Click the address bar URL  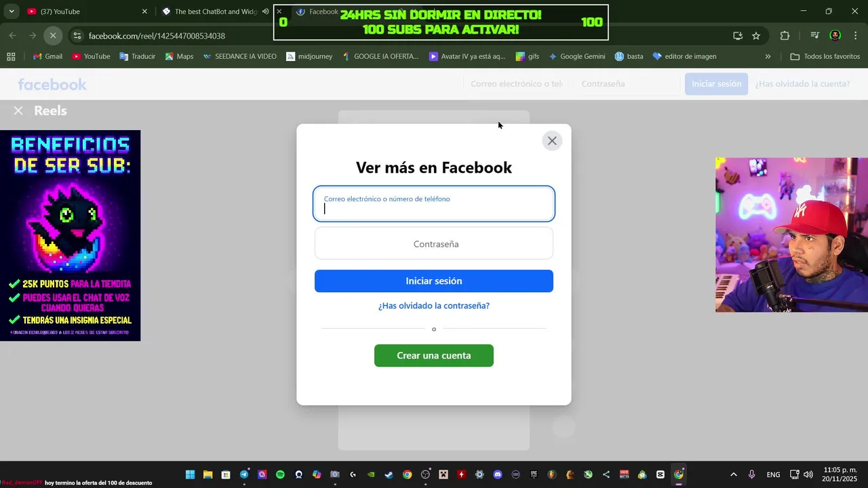click(x=157, y=35)
